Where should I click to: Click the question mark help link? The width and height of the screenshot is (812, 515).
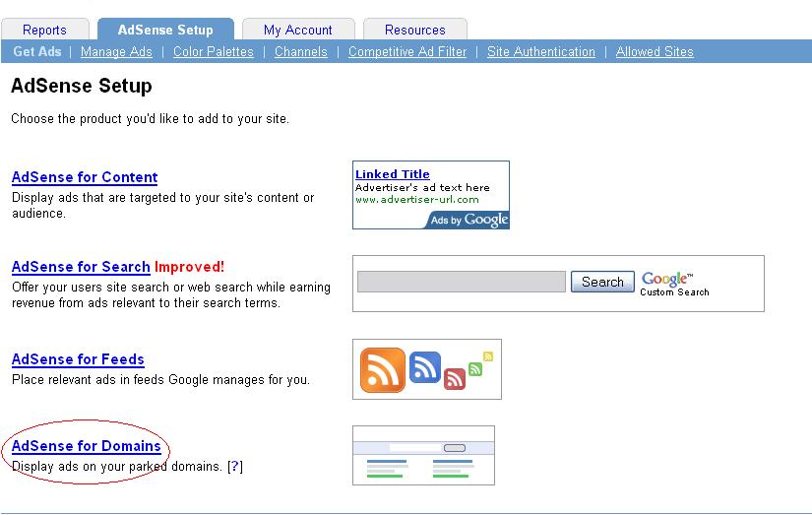click(235, 467)
